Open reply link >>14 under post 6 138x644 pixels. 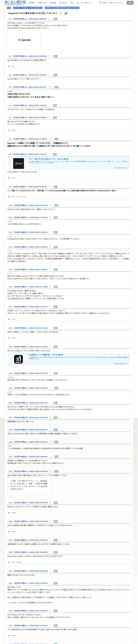(x=13, y=130)
